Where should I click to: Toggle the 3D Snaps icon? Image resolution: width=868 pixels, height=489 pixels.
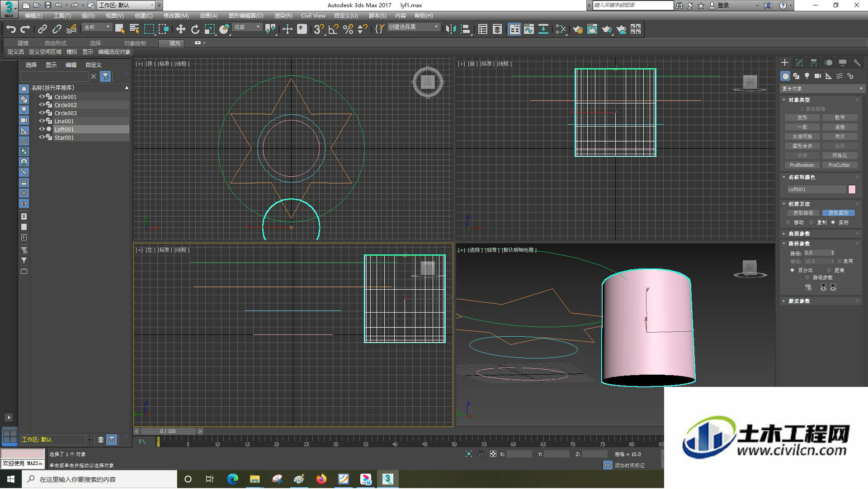click(319, 29)
